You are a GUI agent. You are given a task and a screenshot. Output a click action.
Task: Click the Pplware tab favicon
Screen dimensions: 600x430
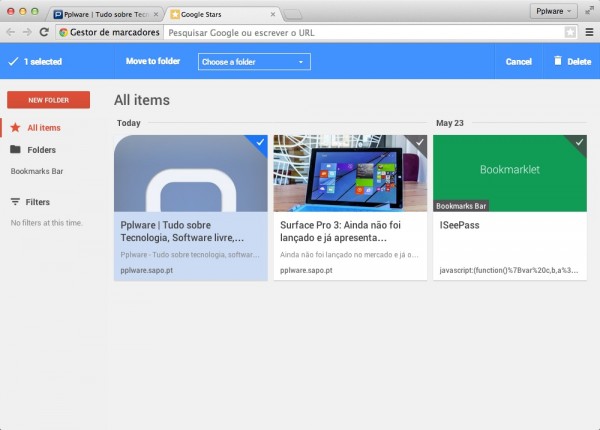58,15
